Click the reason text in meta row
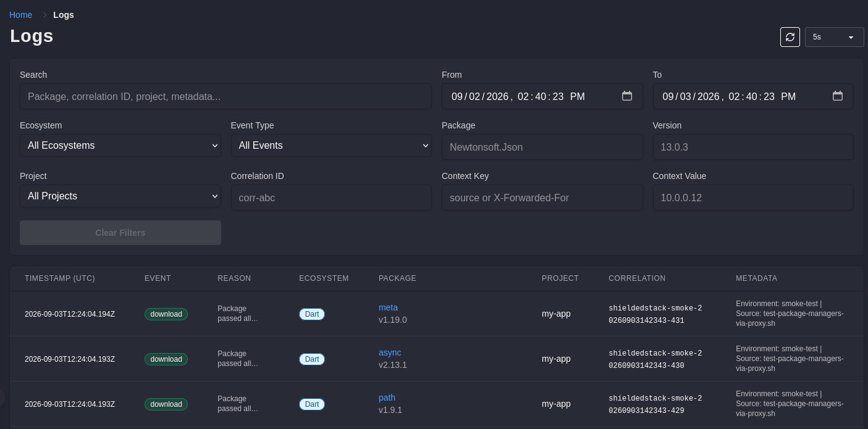The height and width of the screenshot is (429, 868). pyautogui.click(x=238, y=314)
